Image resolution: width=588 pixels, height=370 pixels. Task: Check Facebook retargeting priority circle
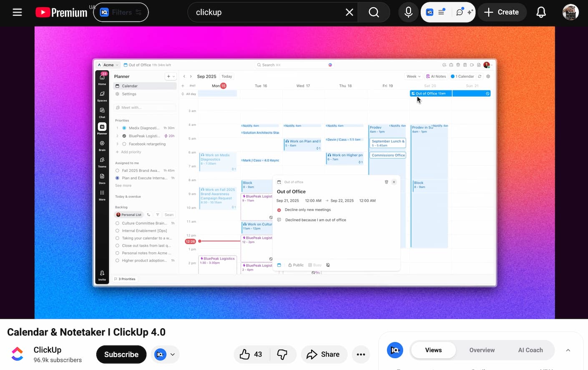tap(124, 144)
